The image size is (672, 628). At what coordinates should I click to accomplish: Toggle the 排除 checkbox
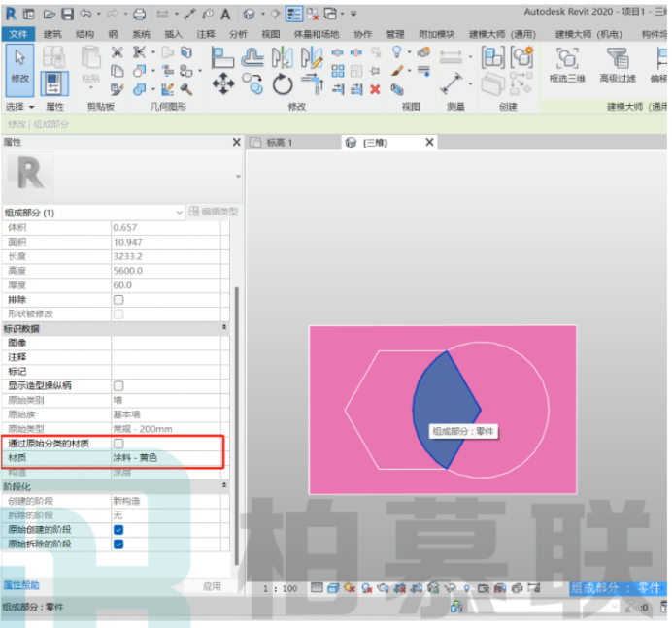[x=118, y=300]
